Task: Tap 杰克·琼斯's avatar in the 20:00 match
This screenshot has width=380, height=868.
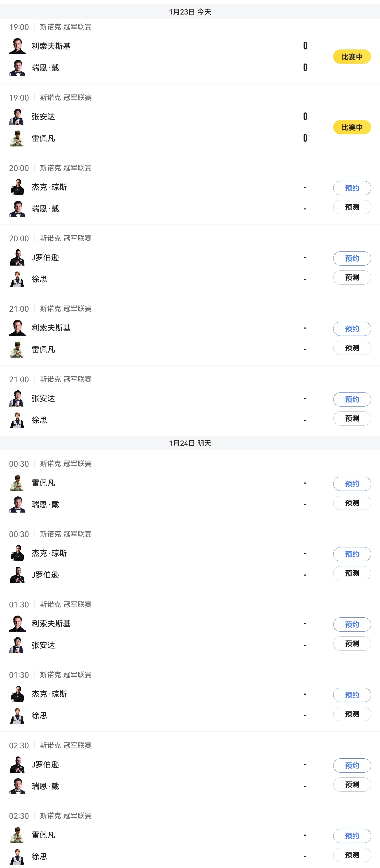Action: (17, 187)
